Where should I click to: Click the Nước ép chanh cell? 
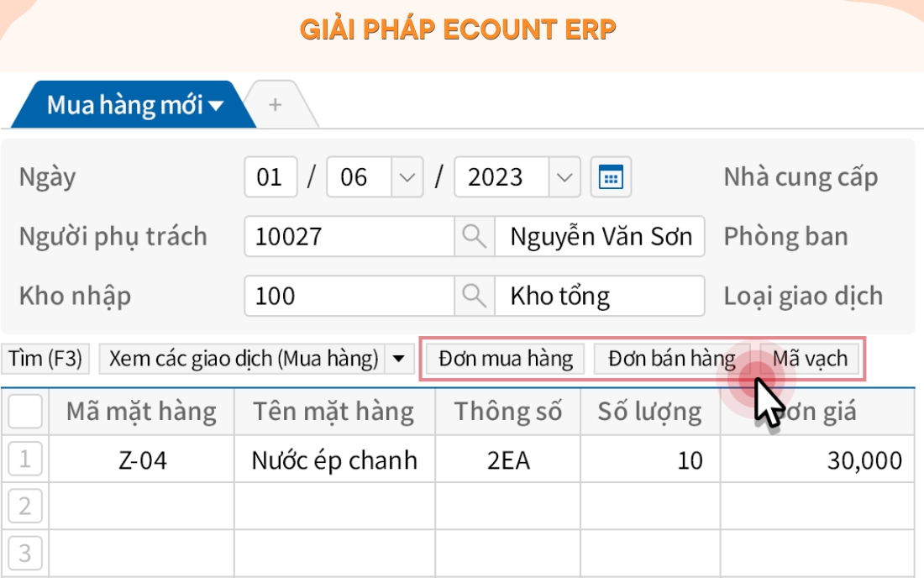coord(334,460)
